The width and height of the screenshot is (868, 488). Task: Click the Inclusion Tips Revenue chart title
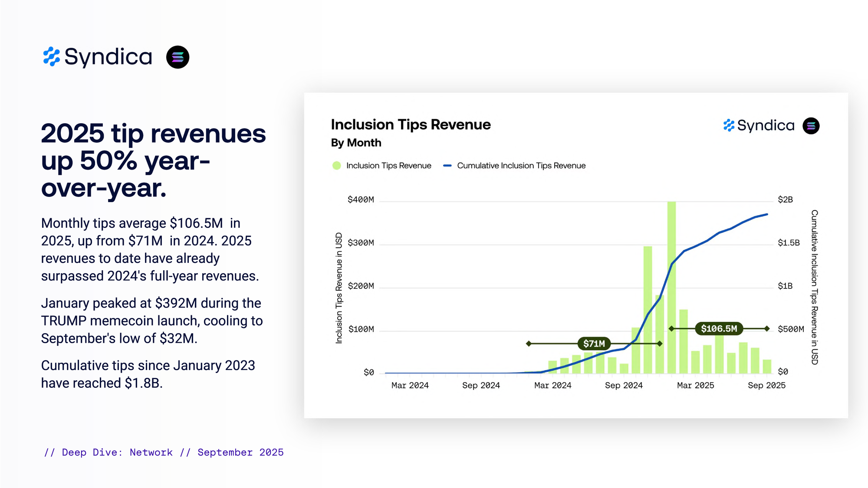coord(411,124)
